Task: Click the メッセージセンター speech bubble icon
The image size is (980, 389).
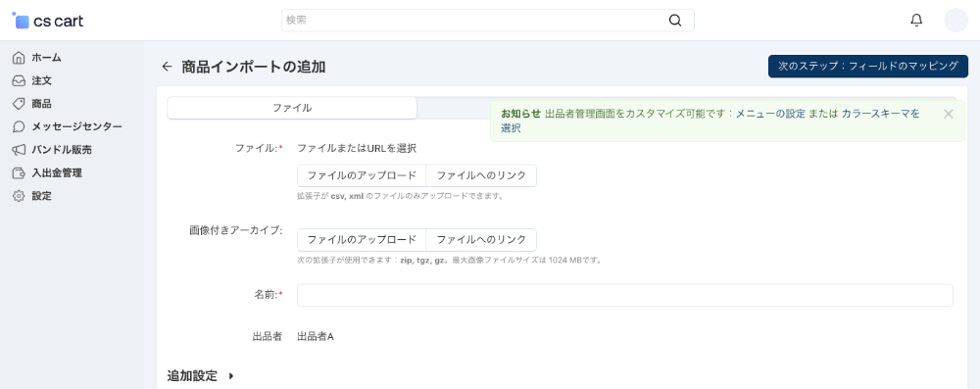Action: [19, 127]
